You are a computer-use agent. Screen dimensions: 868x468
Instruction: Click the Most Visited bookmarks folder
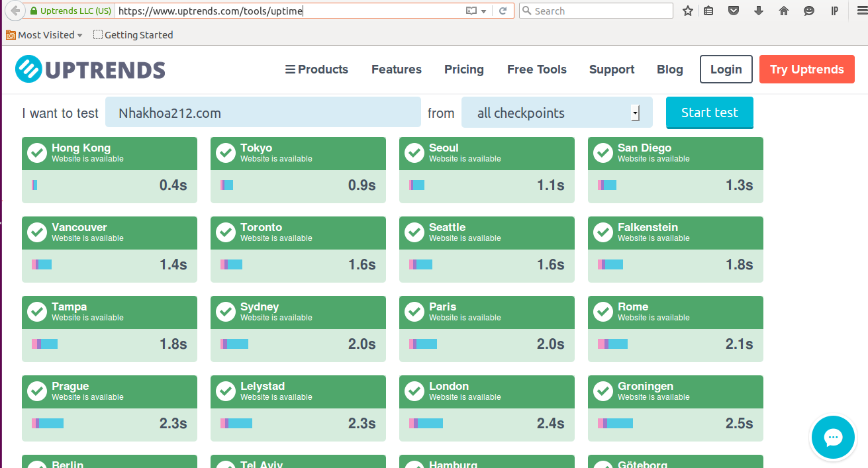tap(44, 35)
